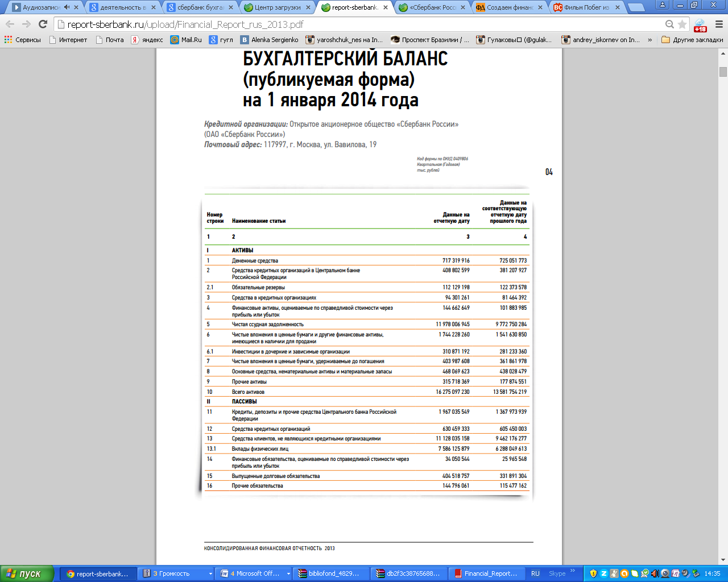Click the OneNote tray icon
The image size is (728, 582).
click(x=676, y=573)
